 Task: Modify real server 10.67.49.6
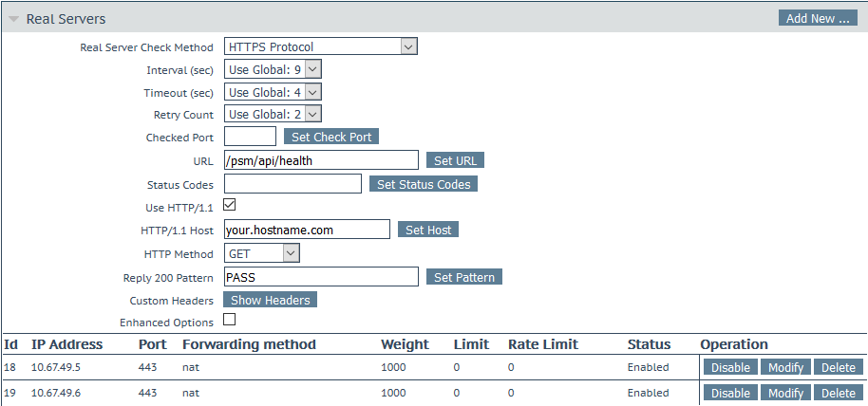pyautogui.click(x=785, y=393)
